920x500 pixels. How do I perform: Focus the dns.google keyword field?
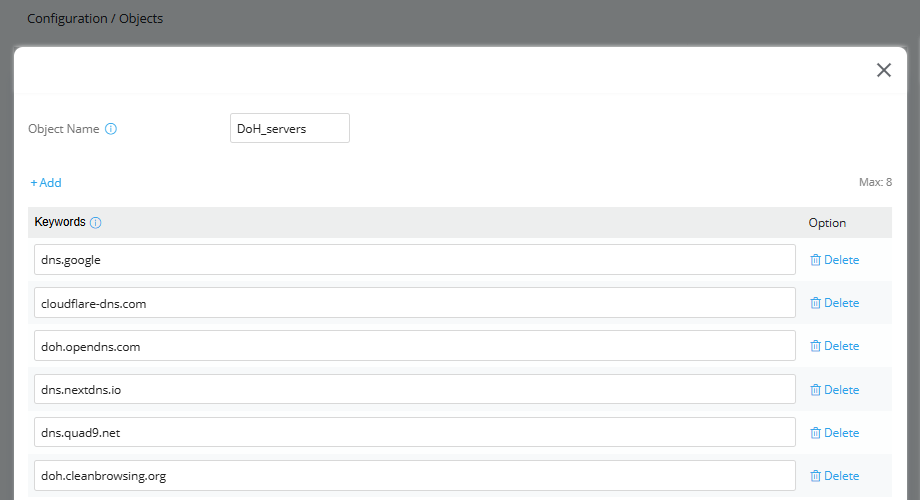(x=415, y=259)
